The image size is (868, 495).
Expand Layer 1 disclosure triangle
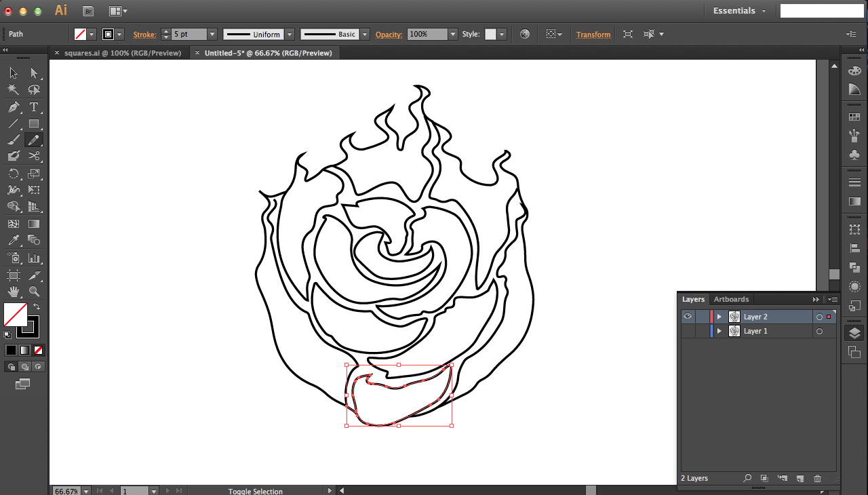pos(719,331)
